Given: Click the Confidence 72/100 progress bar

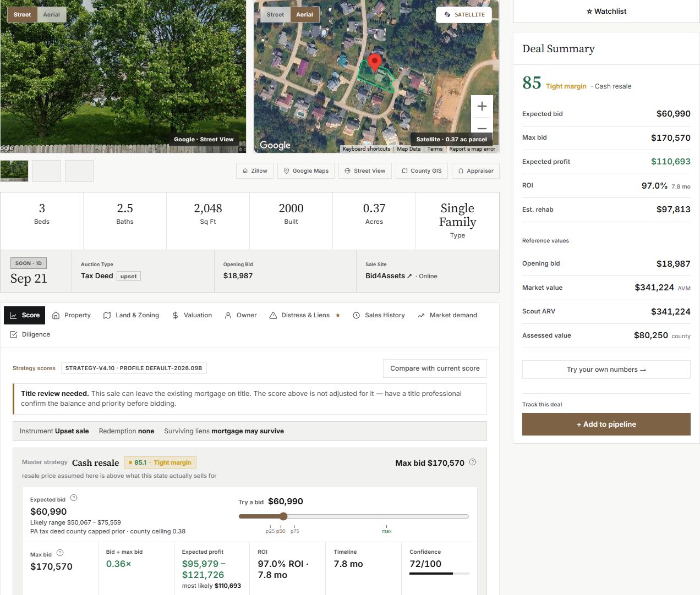Looking at the screenshot, I should click(x=440, y=574).
